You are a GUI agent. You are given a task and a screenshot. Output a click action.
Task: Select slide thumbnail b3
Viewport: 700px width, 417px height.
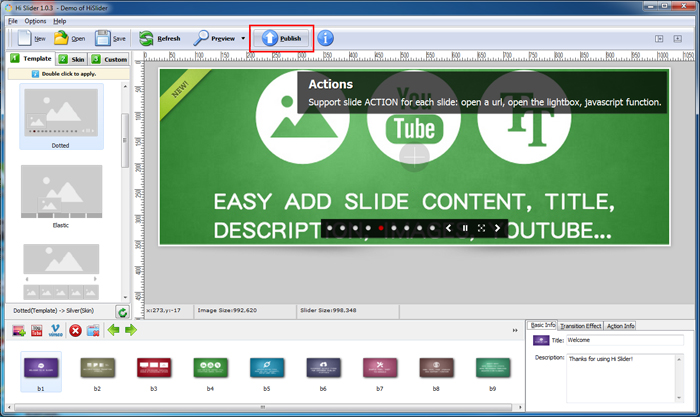tap(154, 368)
